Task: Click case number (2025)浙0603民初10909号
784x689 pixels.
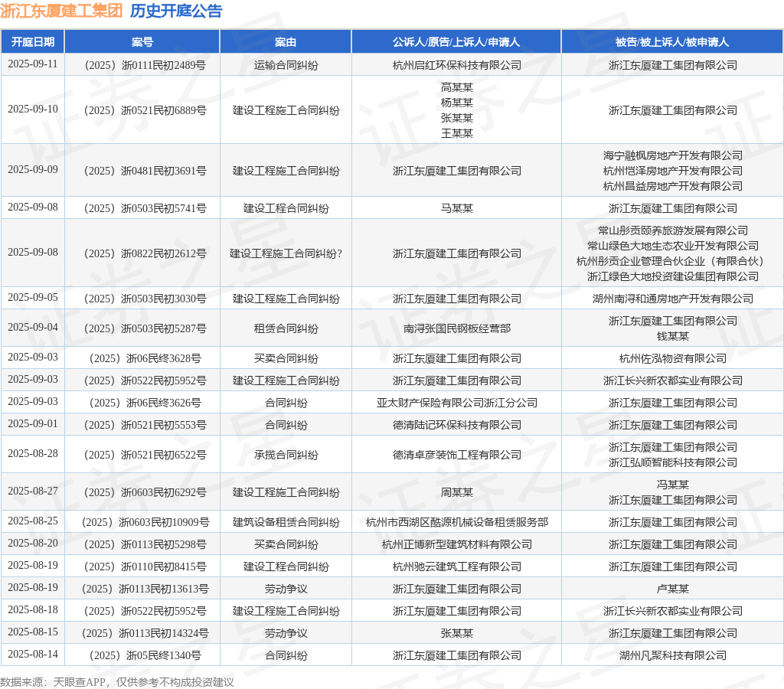Action: [x=145, y=522]
